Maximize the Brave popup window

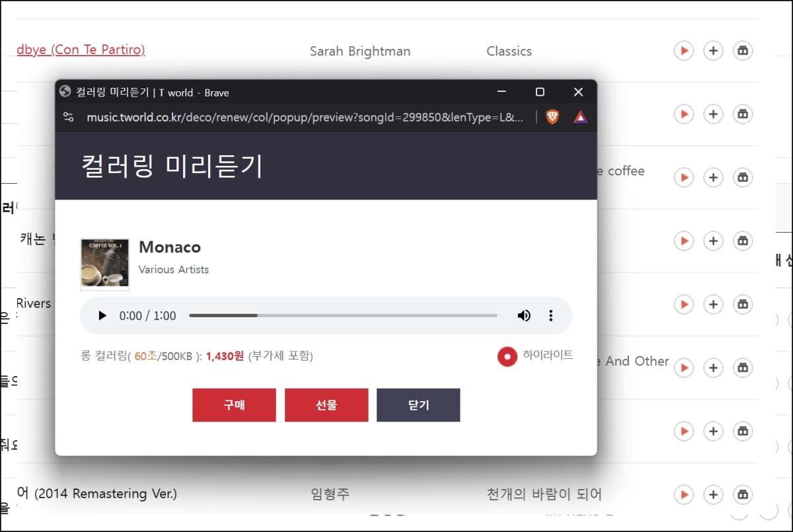pos(540,92)
